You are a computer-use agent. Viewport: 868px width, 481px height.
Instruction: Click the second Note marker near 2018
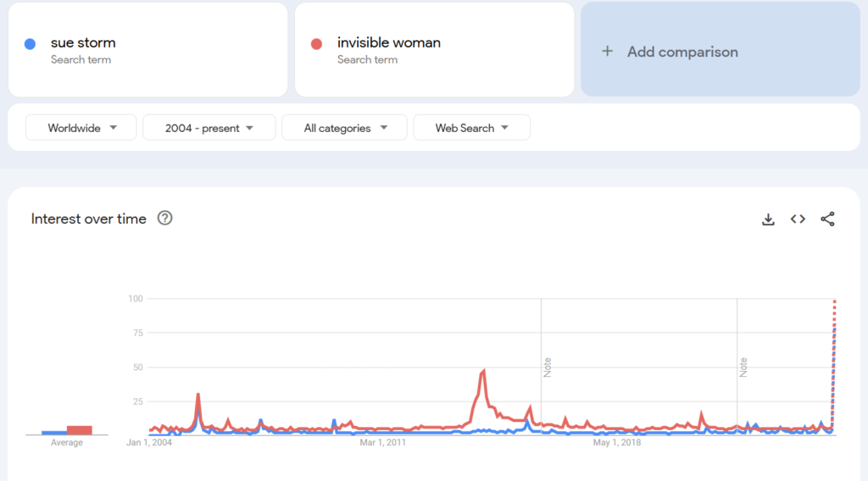click(743, 367)
